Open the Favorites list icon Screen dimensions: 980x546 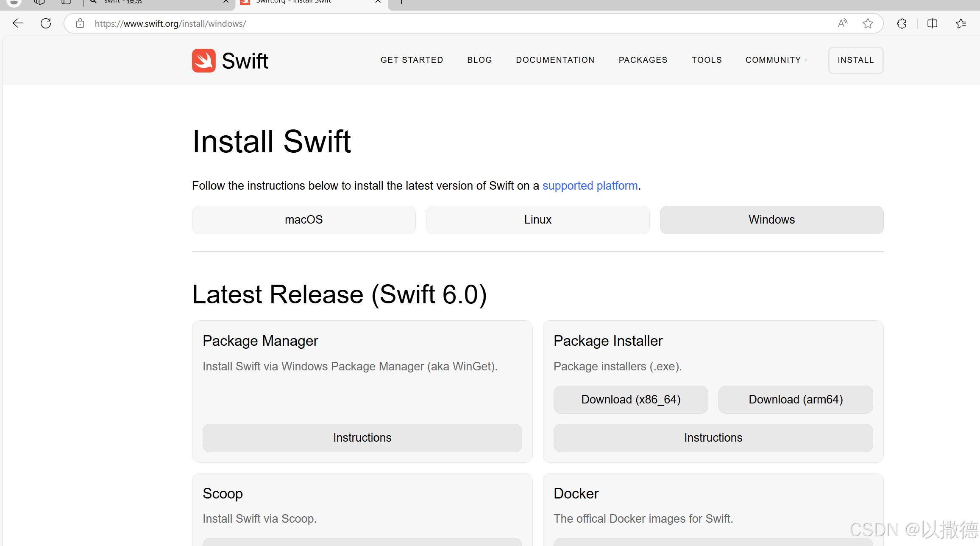961,23
